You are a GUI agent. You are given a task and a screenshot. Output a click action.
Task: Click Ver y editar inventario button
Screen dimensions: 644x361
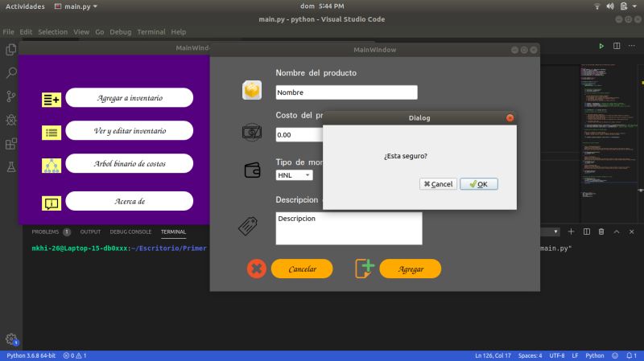point(130,130)
